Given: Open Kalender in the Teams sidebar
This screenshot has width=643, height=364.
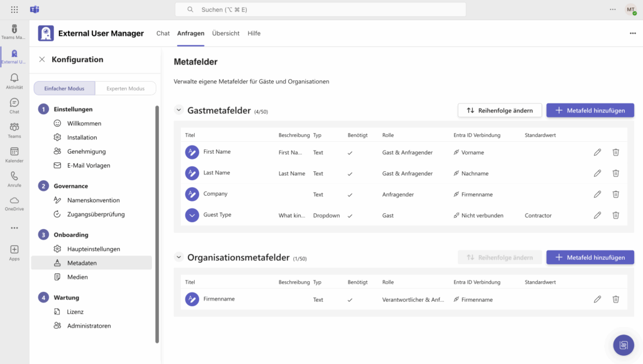Looking at the screenshot, I should (x=14, y=154).
